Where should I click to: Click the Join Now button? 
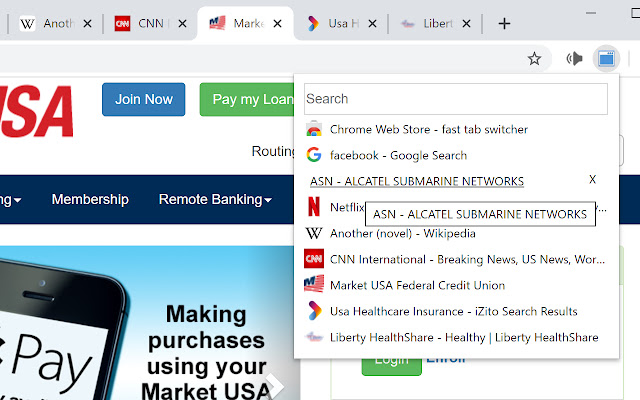[144, 100]
